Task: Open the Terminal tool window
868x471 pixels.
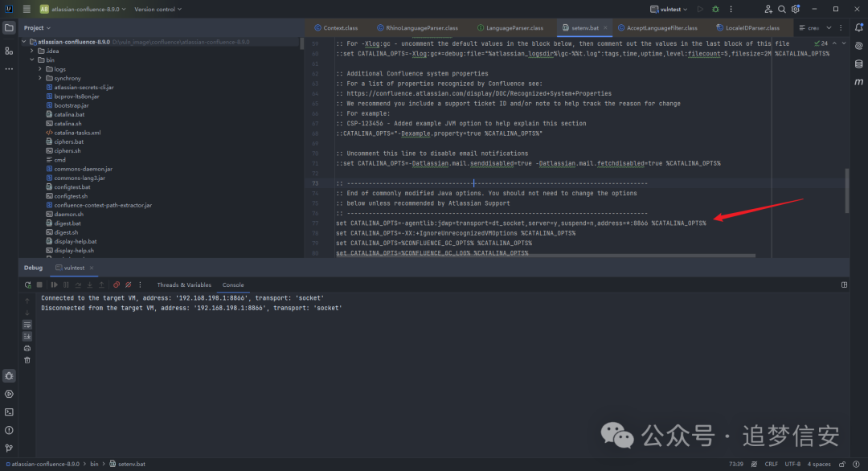Action: [x=9, y=412]
